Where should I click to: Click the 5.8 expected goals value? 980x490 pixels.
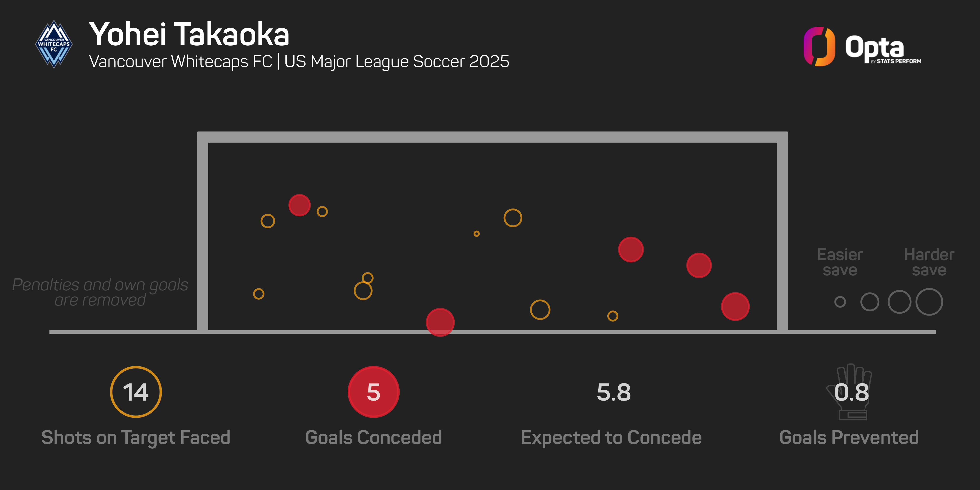tap(613, 392)
